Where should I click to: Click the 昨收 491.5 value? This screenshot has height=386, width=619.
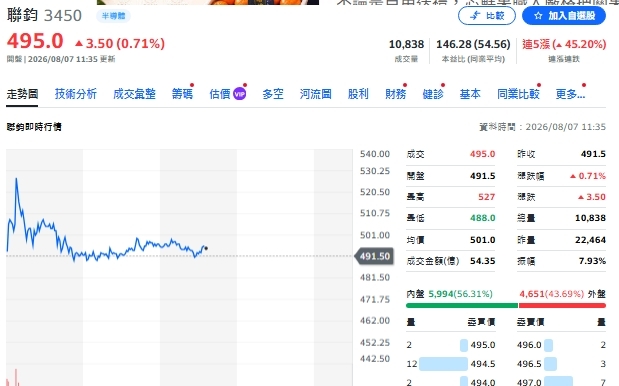point(593,154)
